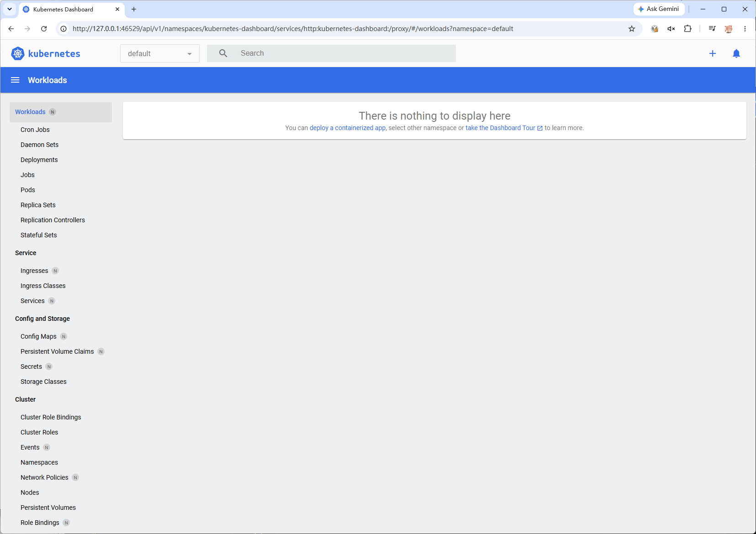Close the Kubernetes Dashboard tab

117,9
